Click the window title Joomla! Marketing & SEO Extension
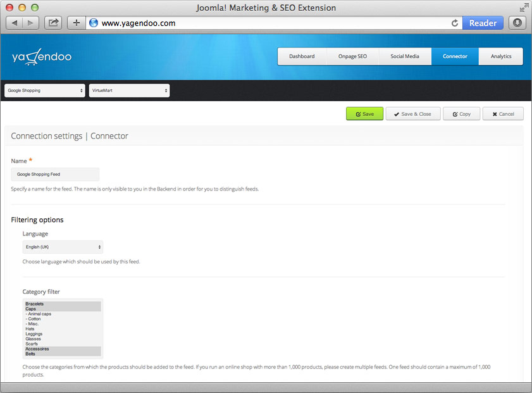This screenshot has width=532, height=393. (x=266, y=8)
